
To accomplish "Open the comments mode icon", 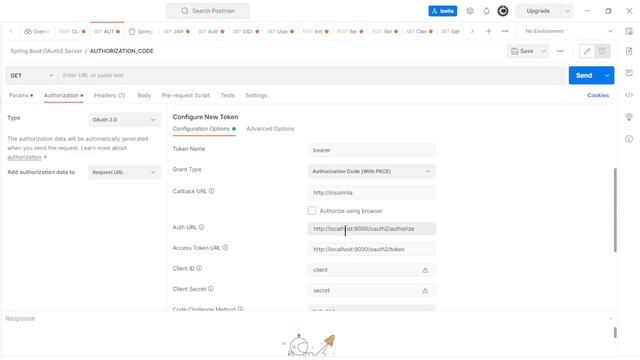I will click(602, 51).
